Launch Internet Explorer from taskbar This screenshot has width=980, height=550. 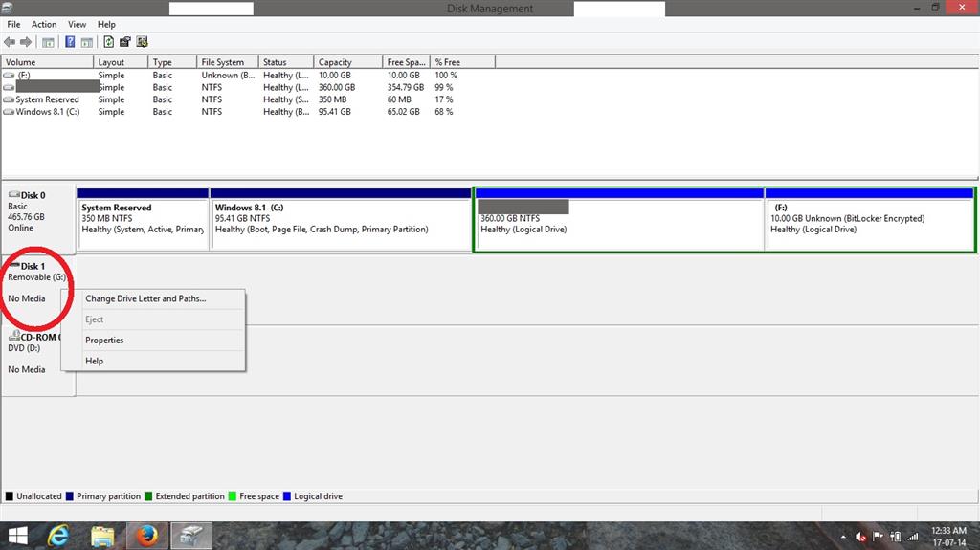point(58,536)
